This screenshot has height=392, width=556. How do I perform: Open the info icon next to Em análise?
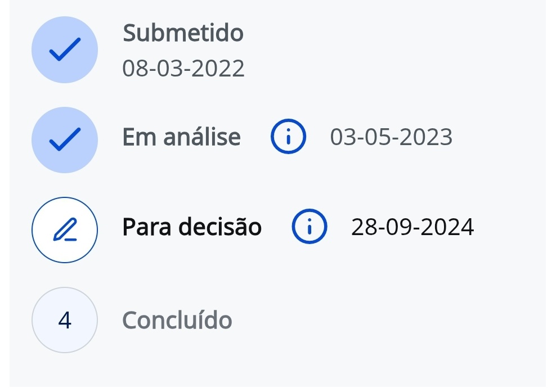[288, 137]
